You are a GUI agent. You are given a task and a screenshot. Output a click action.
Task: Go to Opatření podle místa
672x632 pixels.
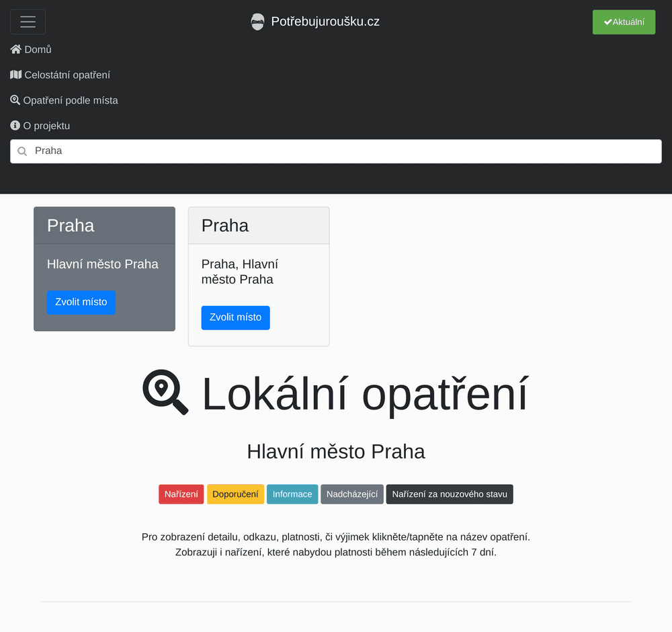(71, 101)
